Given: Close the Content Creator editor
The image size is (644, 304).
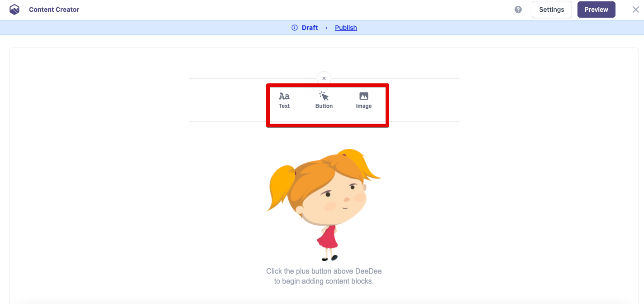Looking at the screenshot, I should click(x=635, y=10).
